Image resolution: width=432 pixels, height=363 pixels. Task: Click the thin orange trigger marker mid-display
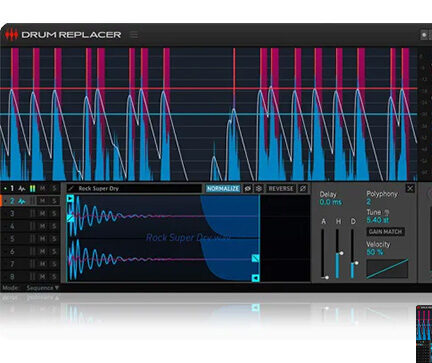pos(234,77)
